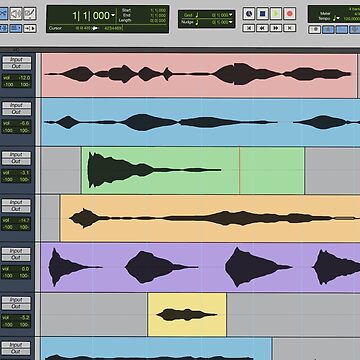Click the pan values on pink track
This screenshot has height=360, width=360.
pyautogui.click(x=16, y=84)
